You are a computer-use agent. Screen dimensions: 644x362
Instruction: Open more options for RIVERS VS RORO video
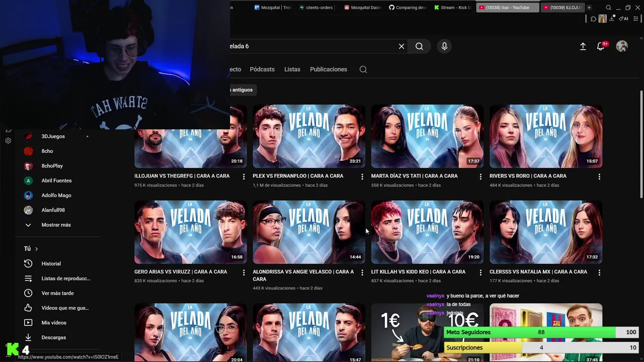[x=599, y=176]
